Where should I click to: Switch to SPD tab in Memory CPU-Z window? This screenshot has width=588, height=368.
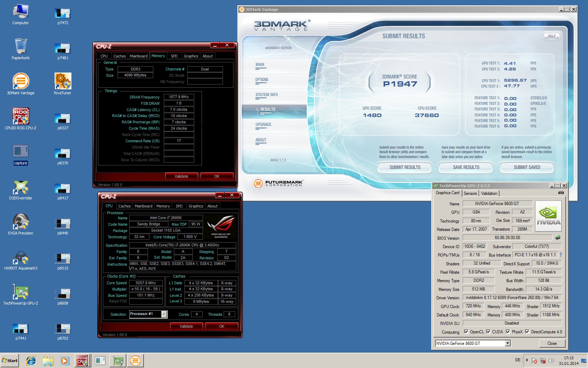point(174,56)
